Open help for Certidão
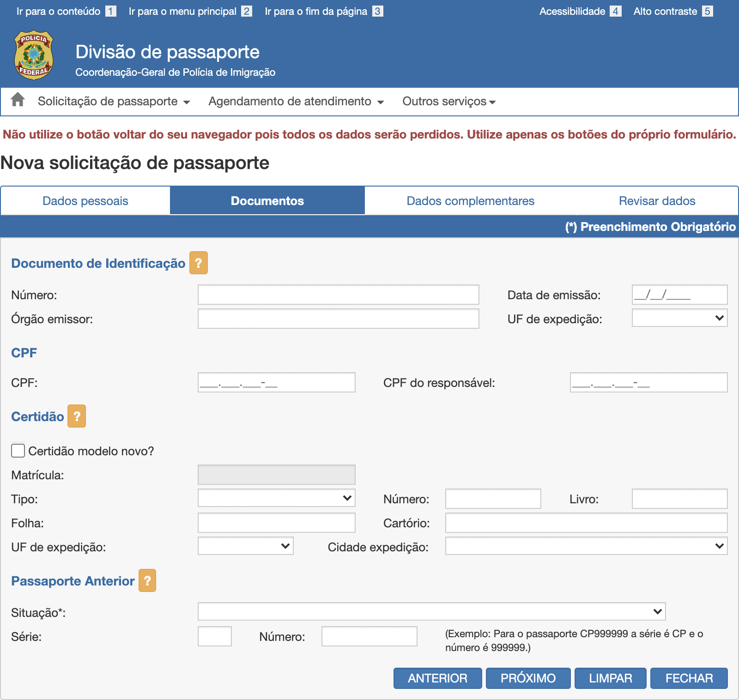 (x=77, y=416)
